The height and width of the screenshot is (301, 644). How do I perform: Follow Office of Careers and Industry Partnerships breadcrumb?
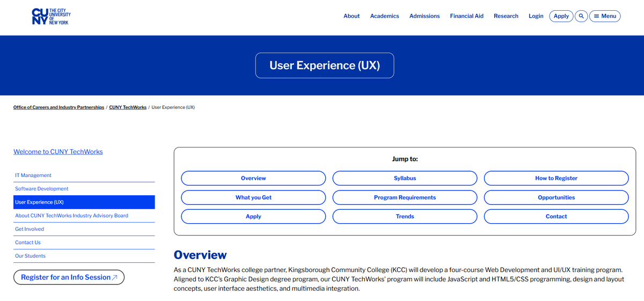point(59,107)
